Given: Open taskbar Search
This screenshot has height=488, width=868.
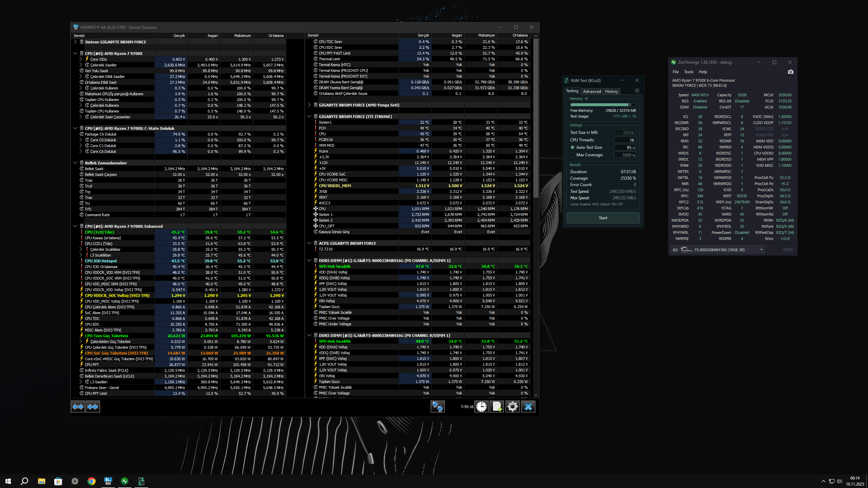Looking at the screenshot, I should click(24, 481).
